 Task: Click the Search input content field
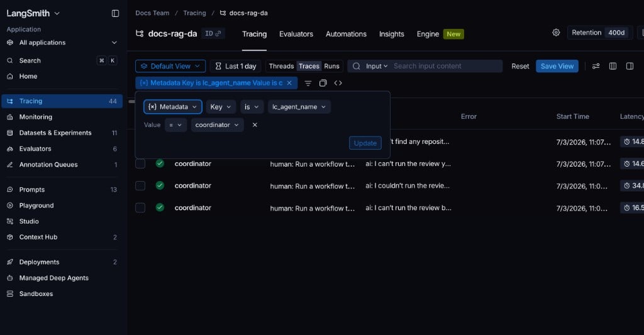(x=446, y=66)
